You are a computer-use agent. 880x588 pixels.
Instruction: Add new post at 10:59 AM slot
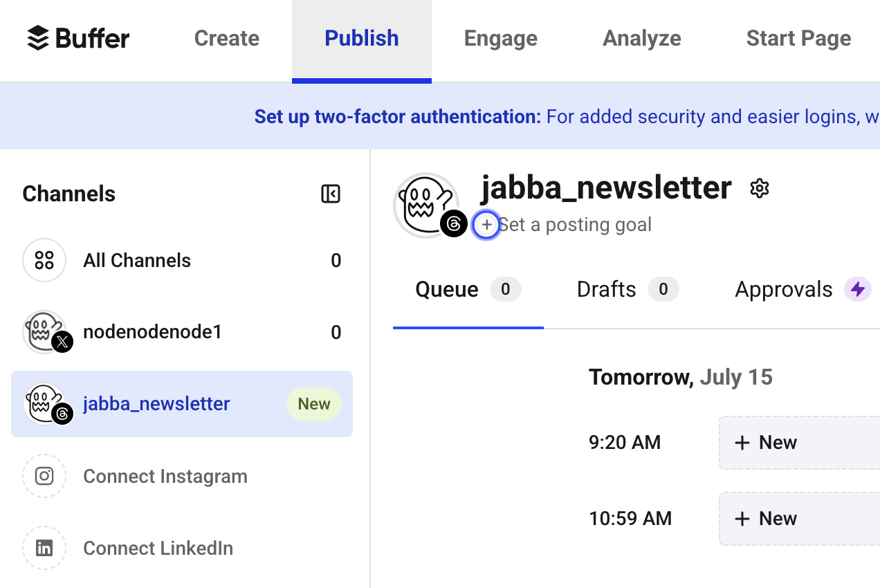799,519
